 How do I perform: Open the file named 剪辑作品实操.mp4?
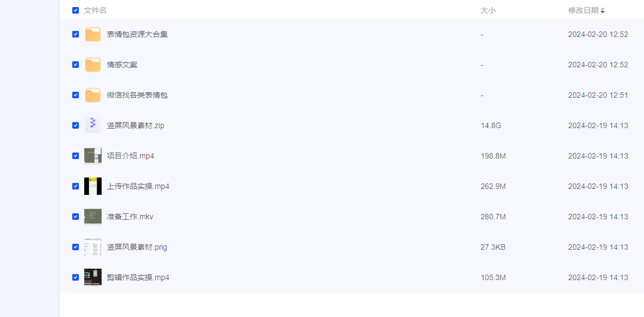click(138, 277)
